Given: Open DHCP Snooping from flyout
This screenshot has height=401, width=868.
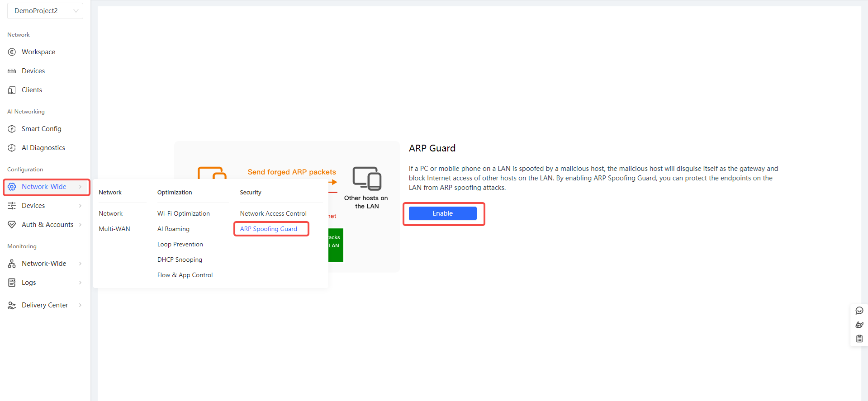Looking at the screenshot, I should pos(180,259).
